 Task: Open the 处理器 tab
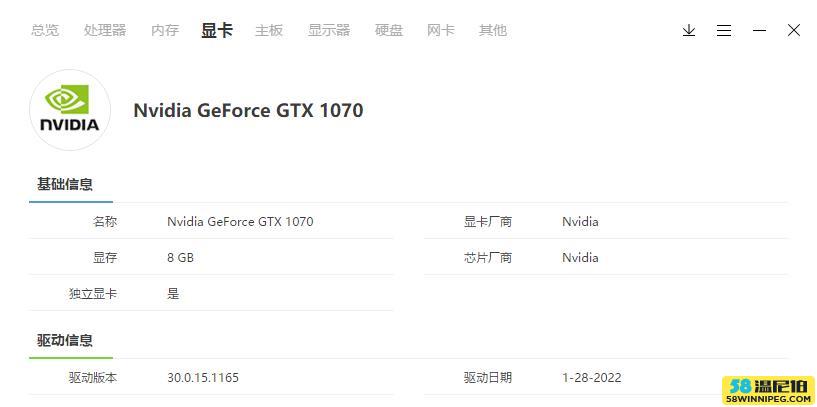click(x=105, y=30)
